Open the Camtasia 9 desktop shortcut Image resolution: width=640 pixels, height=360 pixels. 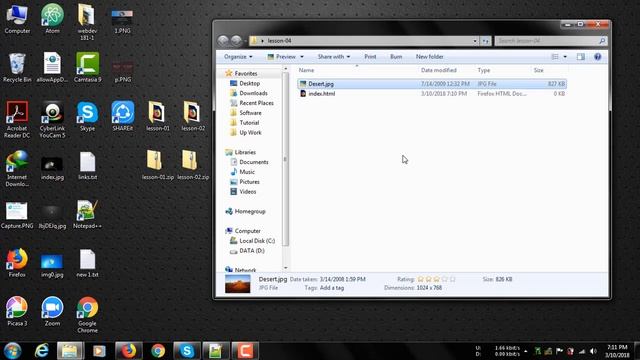tap(87, 67)
